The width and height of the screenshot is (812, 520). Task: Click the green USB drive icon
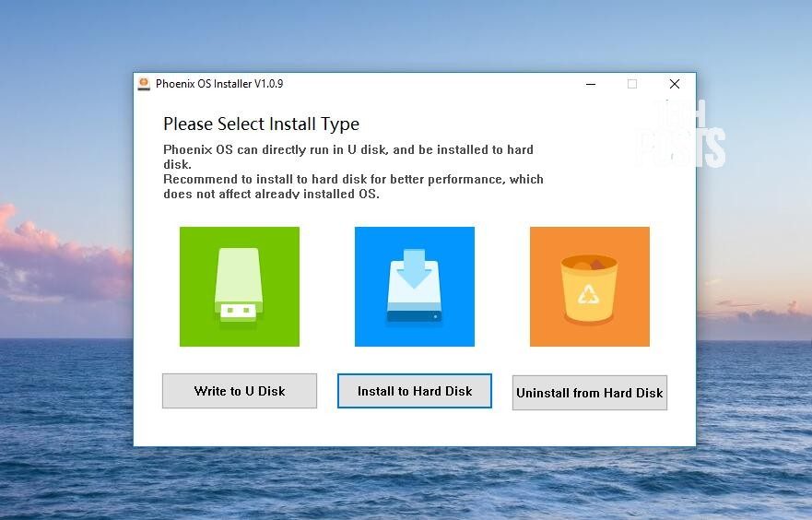[x=240, y=287]
